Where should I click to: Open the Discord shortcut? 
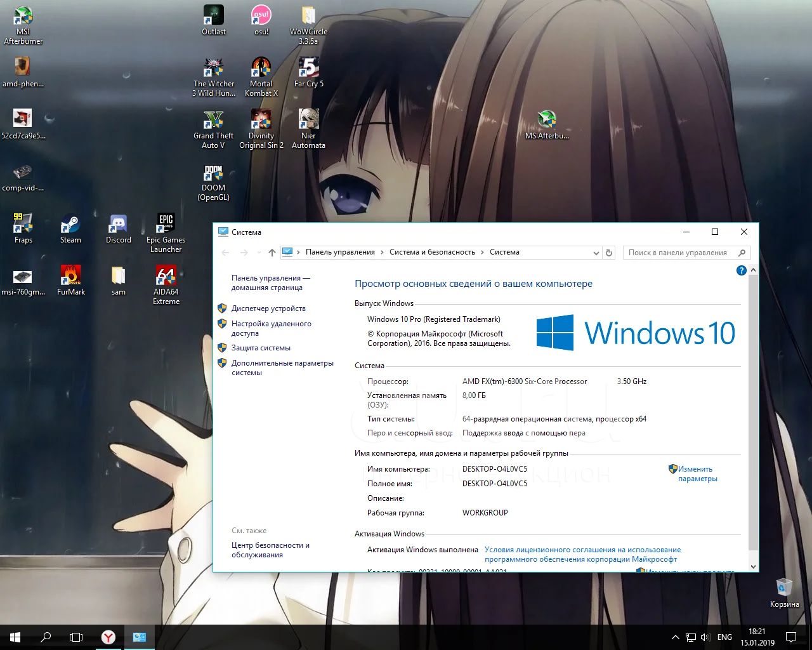[118, 228]
